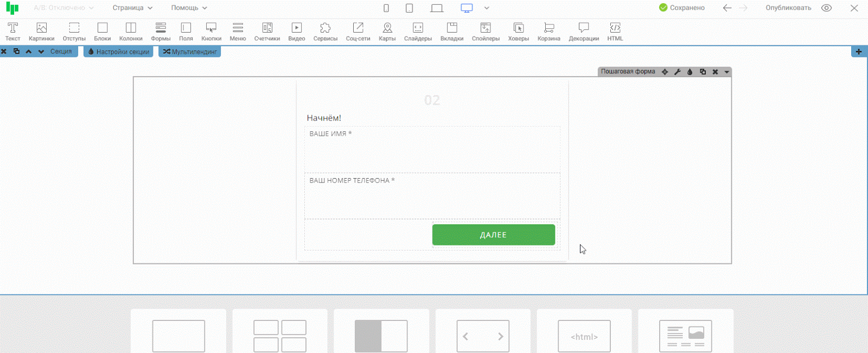Expand the Пошаговая форма options arrow
Screen dimensions: 868x353
pos(726,72)
